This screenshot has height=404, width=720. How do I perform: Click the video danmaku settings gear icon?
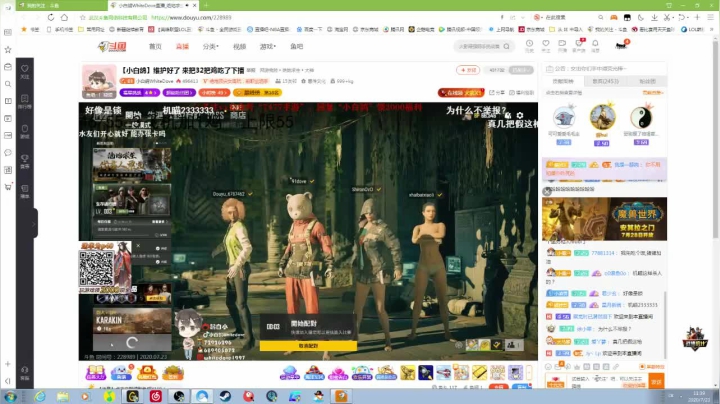pyautogui.click(x=519, y=115)
